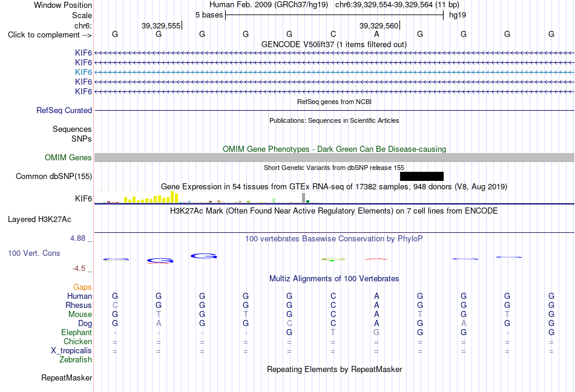Click the Window Position label
This screenshot has width=575, height=392.
point(63,5)
